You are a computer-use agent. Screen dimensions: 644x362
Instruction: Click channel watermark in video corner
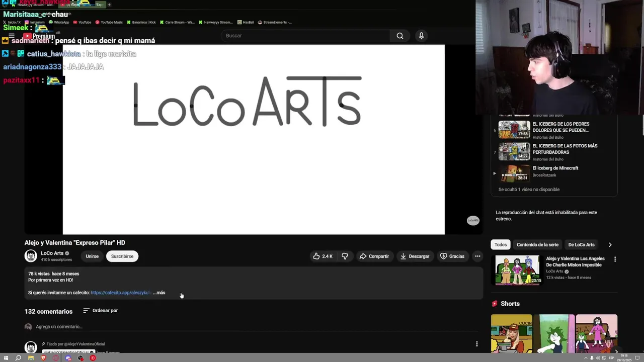[473, 220]
